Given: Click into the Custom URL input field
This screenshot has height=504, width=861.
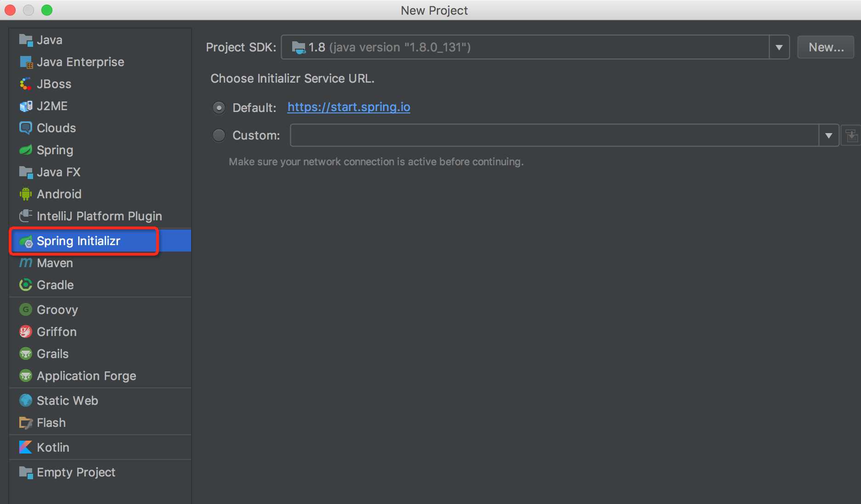Looking at the screenshot, I should (x=555, y=135).
